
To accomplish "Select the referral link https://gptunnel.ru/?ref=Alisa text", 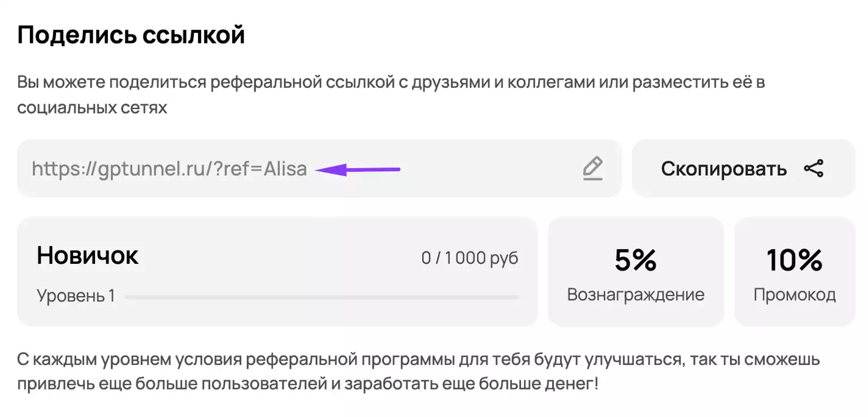I will [170, 169].
